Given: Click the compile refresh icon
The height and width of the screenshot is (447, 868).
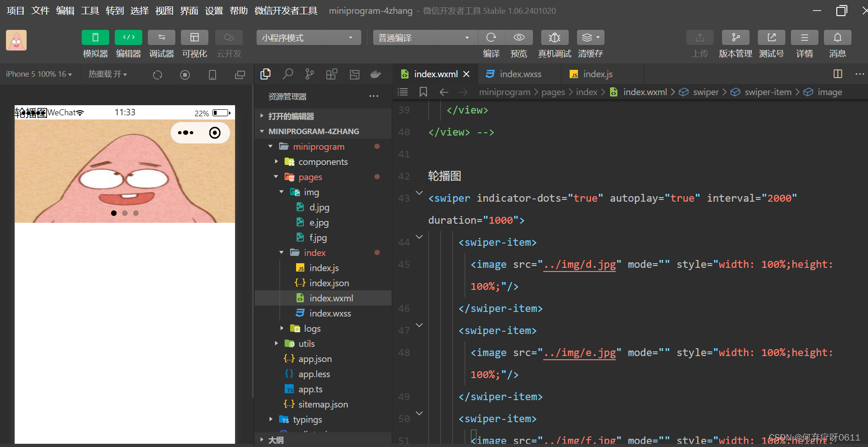Looking at the screenshot, I should click(491, 37).
